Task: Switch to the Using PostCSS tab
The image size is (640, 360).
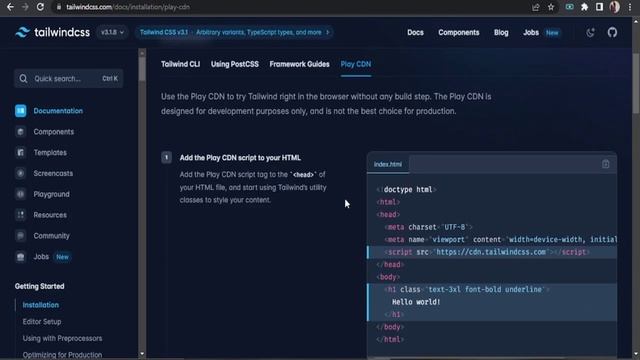Action: click(235, 64)
